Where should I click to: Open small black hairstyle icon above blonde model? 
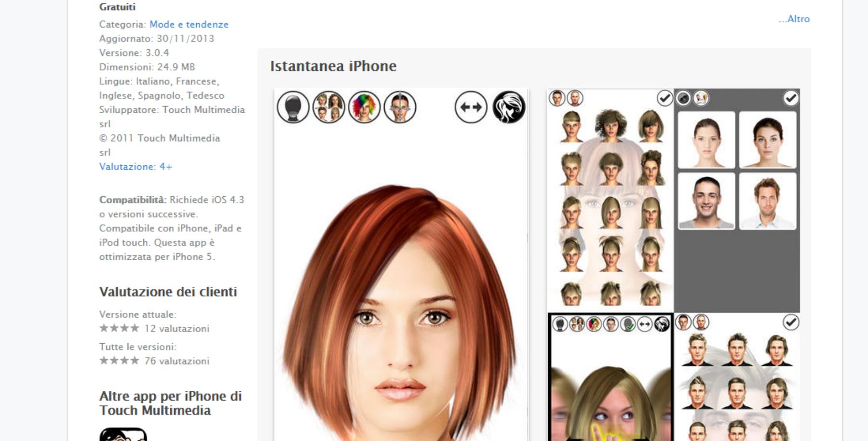pyautogui.click(x=662, y=324)
